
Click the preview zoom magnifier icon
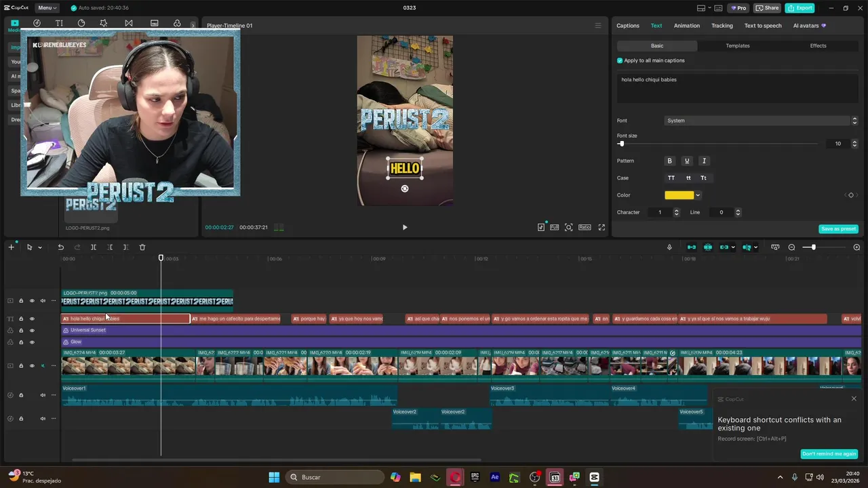pos(569,228)
